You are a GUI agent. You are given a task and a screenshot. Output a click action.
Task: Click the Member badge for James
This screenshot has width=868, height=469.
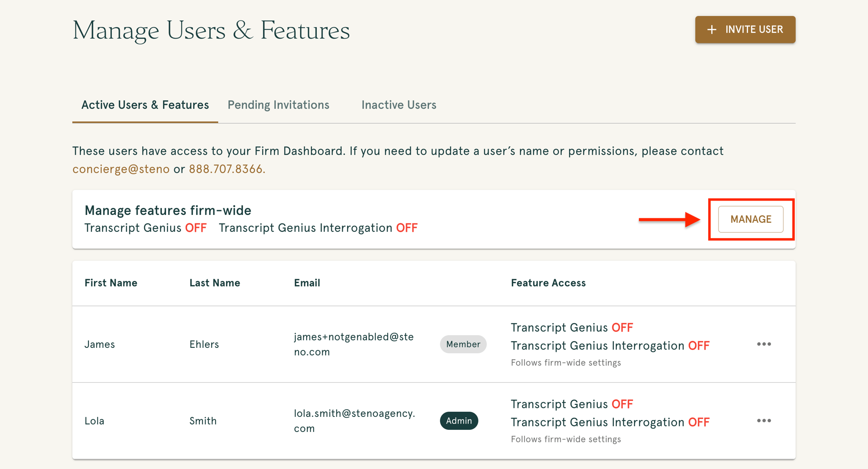click(463, 344)
